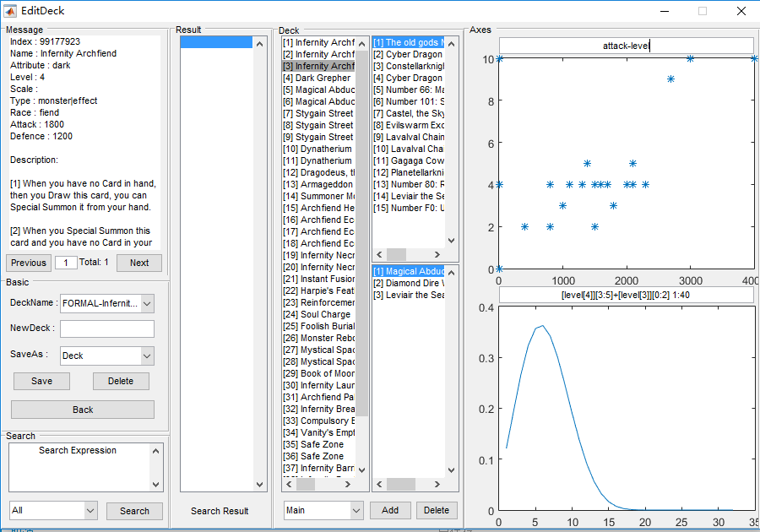
Task: Click the attack-level axes input field
Action: (627, 46)
